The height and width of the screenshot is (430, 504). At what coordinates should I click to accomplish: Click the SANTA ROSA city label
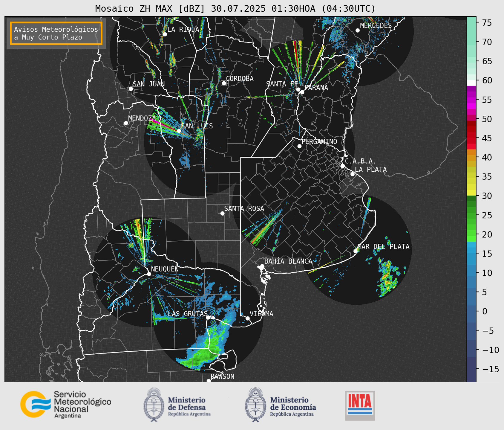(244, 208)
